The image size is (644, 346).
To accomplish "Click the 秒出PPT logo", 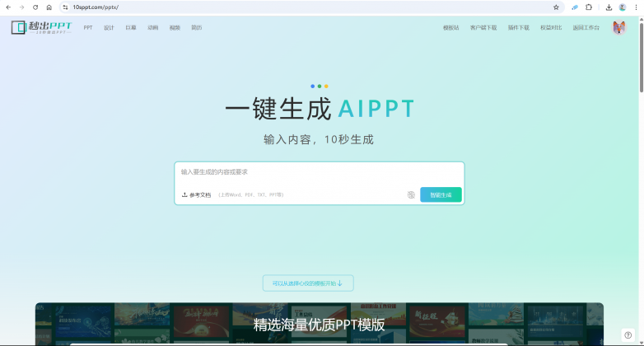I will (41, 27).
